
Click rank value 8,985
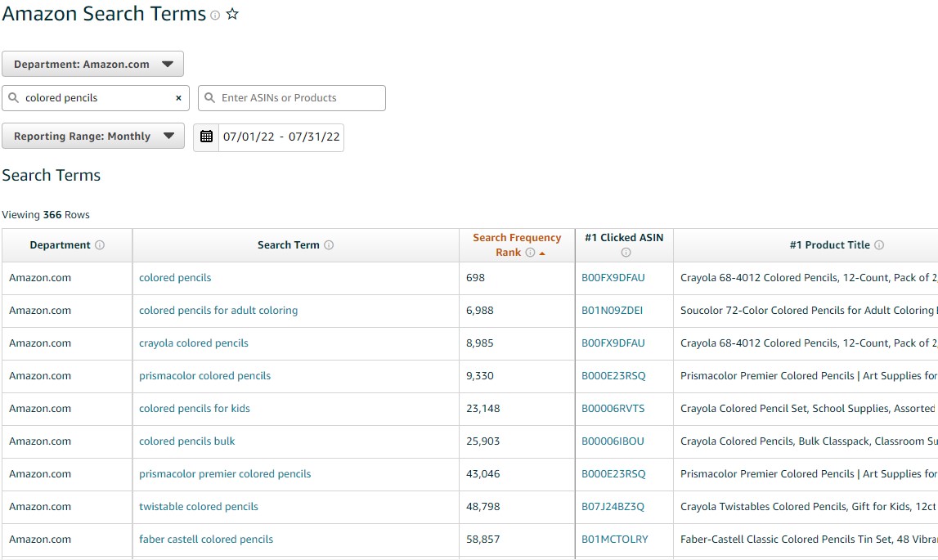click(480, 343)
